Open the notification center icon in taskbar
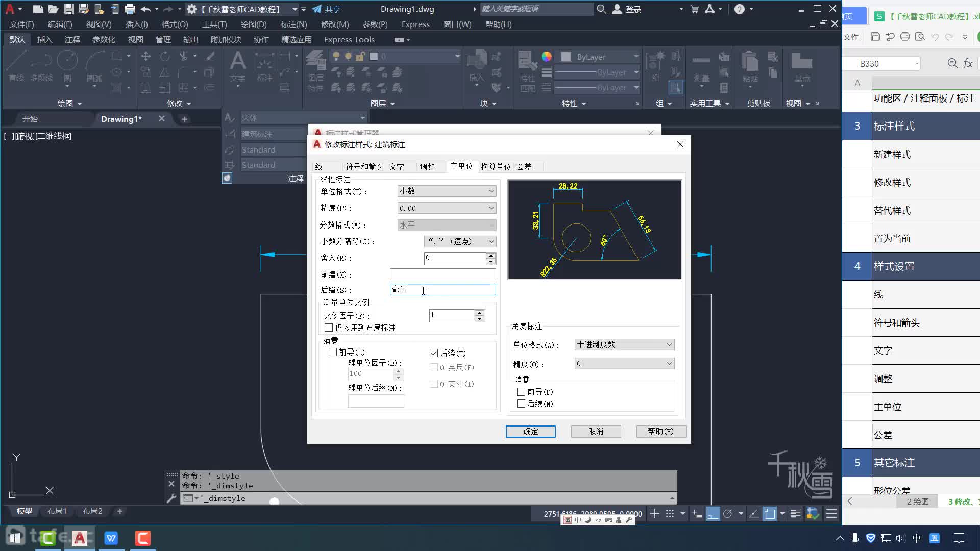The width and height of the screenshot is (980, 551). (959, 538)
